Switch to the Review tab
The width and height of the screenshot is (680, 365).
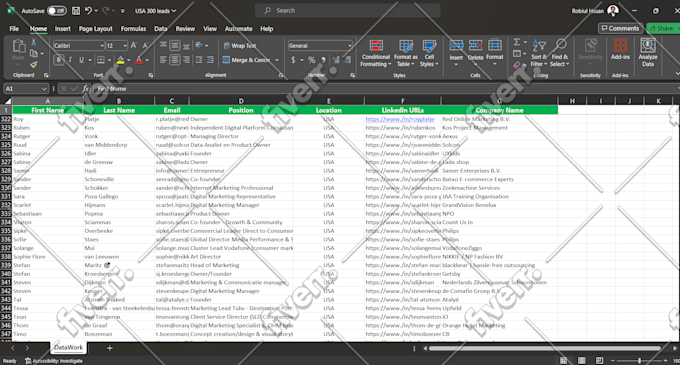pos(185,29)
